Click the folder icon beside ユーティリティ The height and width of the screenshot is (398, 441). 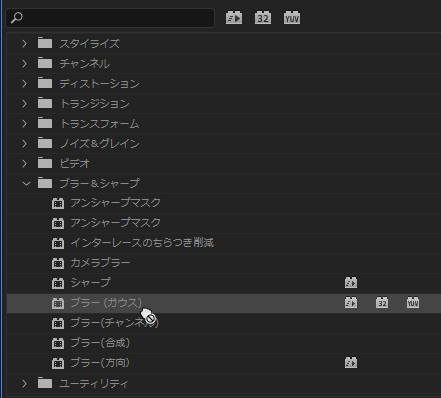click(45, 383)
